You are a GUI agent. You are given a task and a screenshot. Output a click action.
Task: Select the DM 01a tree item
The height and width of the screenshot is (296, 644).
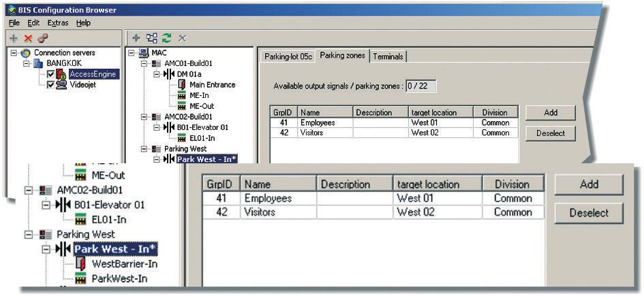point(189,74)
